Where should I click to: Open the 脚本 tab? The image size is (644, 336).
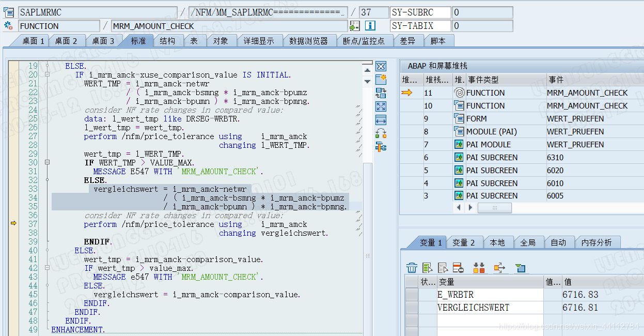[438, 41]
